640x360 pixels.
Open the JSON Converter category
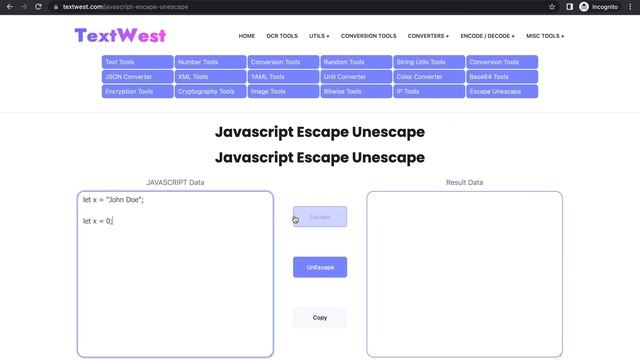click(x=138, y=77)
